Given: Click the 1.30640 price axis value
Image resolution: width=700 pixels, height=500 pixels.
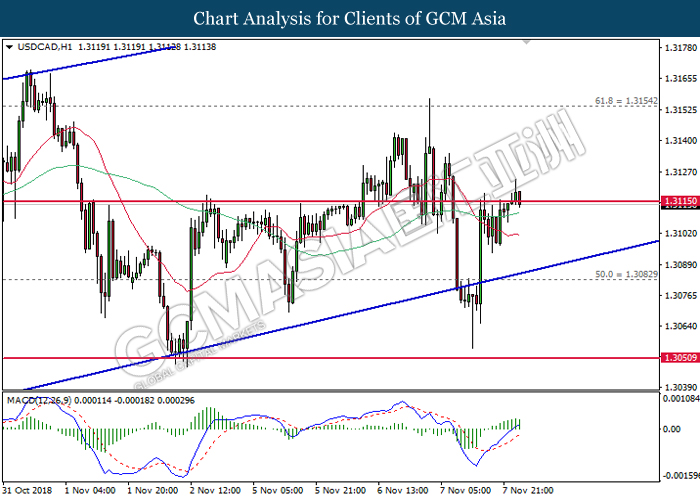Looking at the screenshot, I should [681, 326].
